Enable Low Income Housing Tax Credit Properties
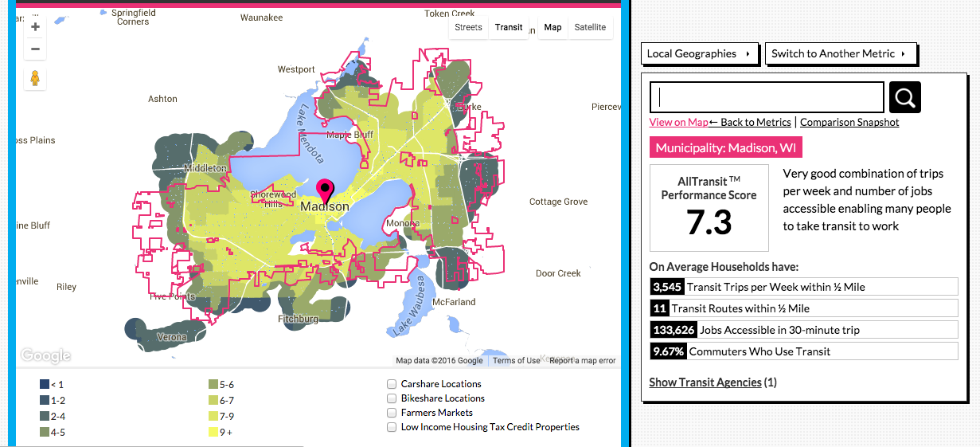This screenshot has width=980, height=447. pos(392,427)
